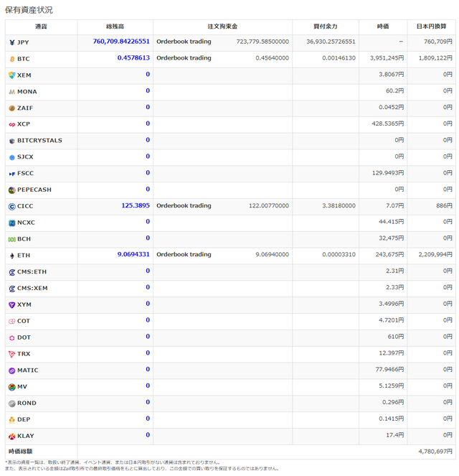Click the 保有資産状況 page heading

29,10
